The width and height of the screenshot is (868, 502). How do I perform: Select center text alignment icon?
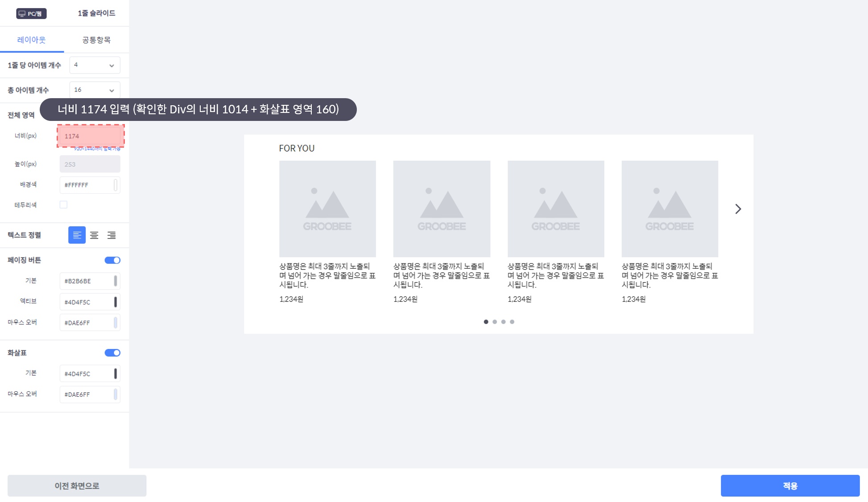coord(94,235)
